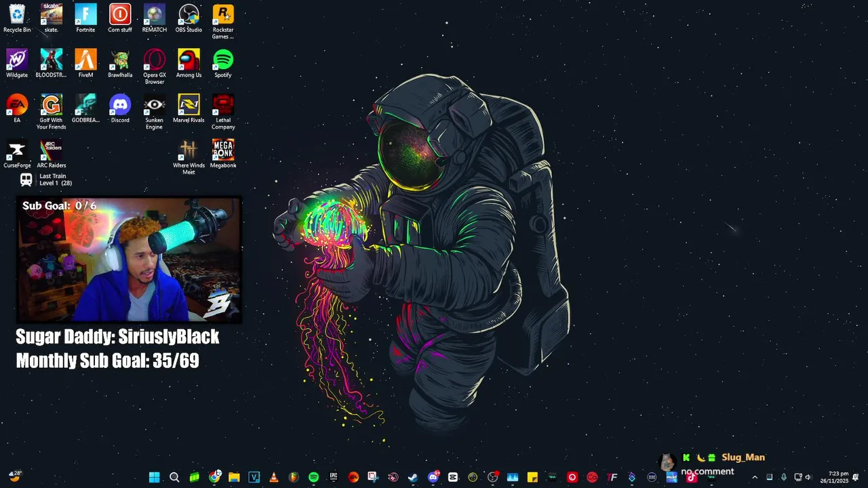868x488 pixels.
Task: Open Rockstar Games desktop shortcut
Action: point(223,22)
